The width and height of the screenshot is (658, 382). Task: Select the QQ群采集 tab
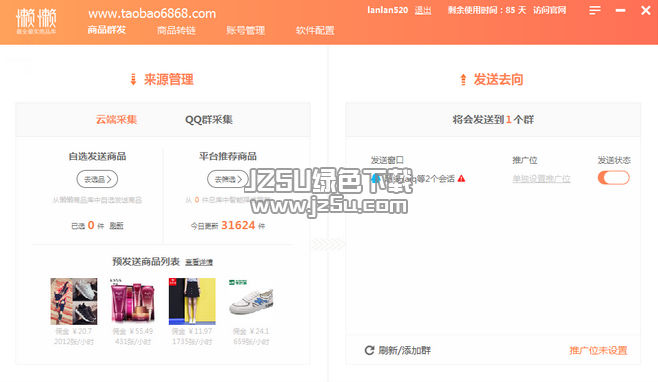click(209, 120)
